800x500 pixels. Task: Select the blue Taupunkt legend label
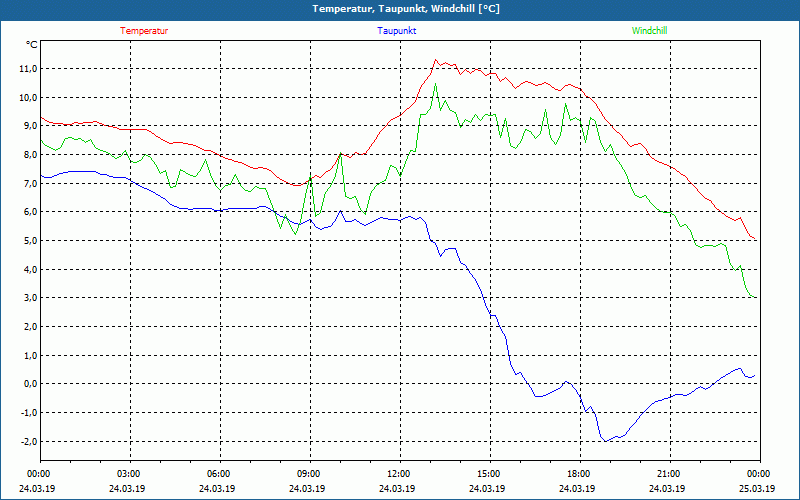click(x=397, y=31)
